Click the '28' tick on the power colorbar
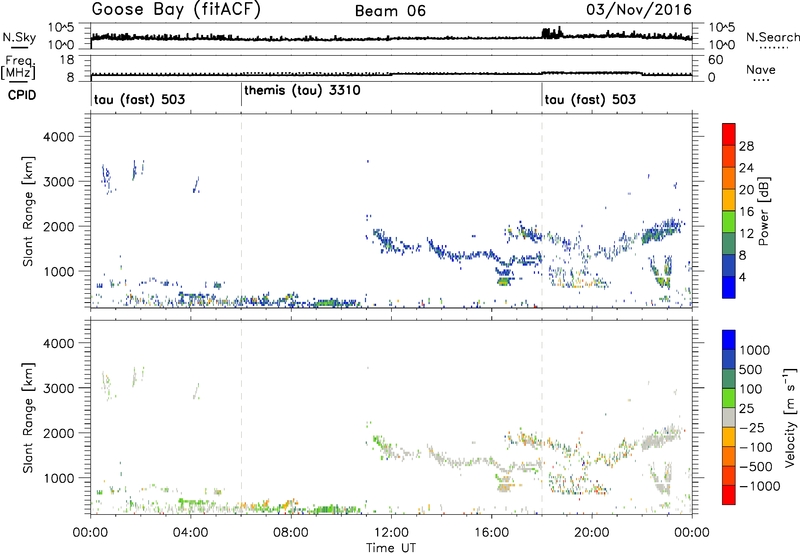The image size is (800, 554). click(x=746, y=146)
